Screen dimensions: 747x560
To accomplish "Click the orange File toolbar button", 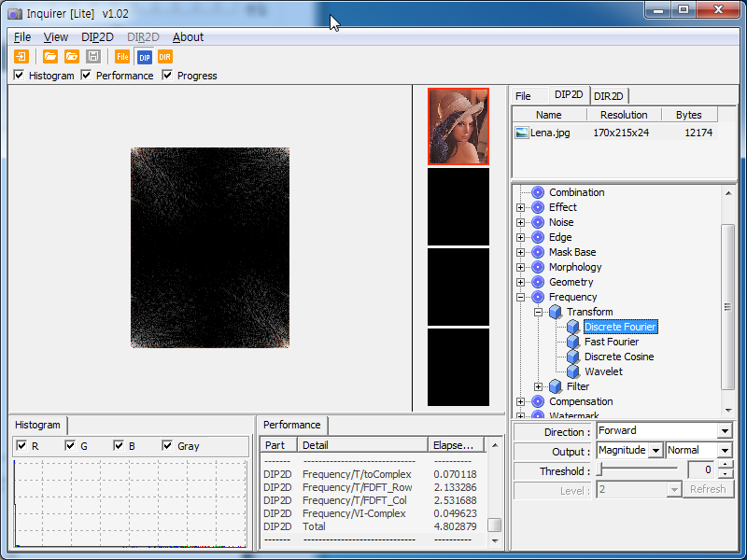I will [122, 57].
